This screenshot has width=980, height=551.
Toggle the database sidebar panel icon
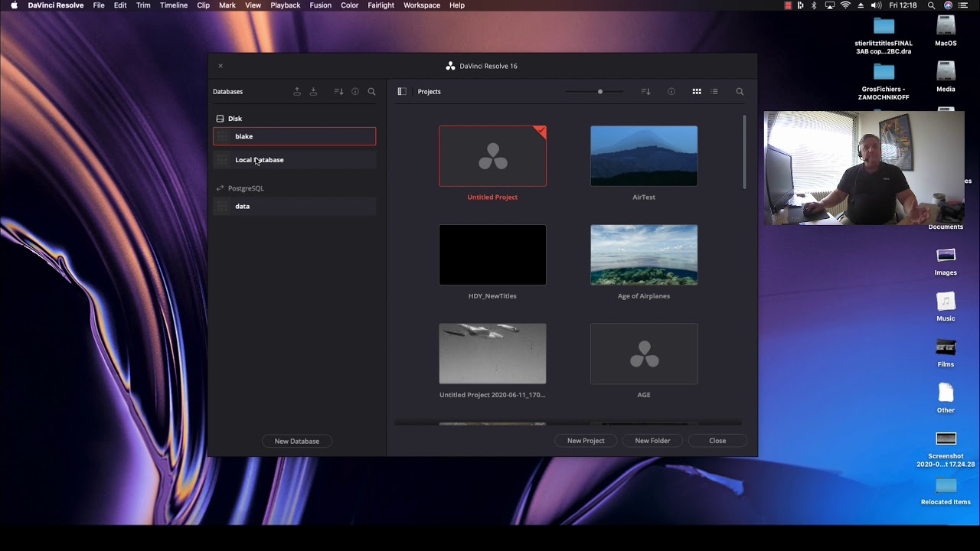click(402, 92)
